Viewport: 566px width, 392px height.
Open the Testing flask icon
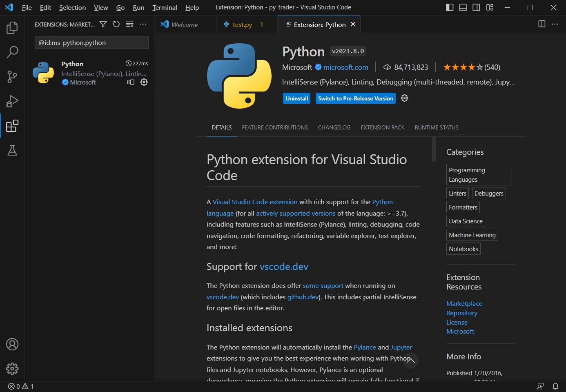tap(12, 150)
